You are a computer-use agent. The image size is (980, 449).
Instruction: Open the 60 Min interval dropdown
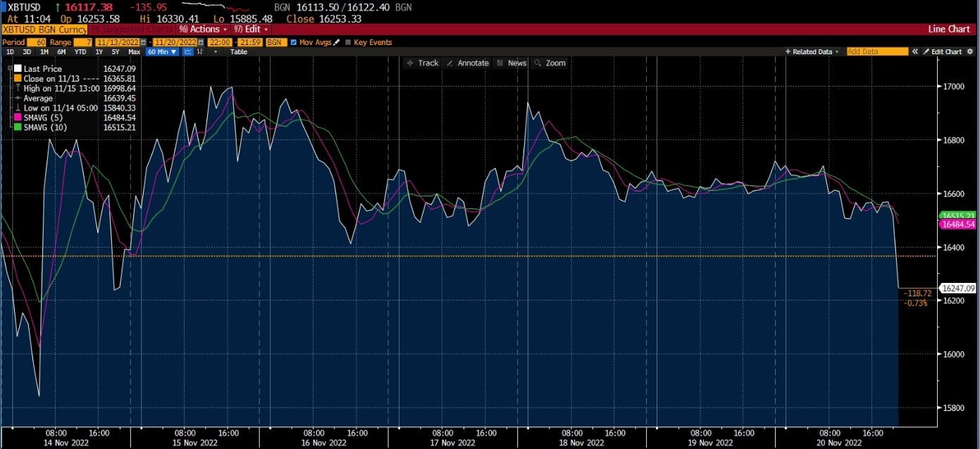(161, 51)
